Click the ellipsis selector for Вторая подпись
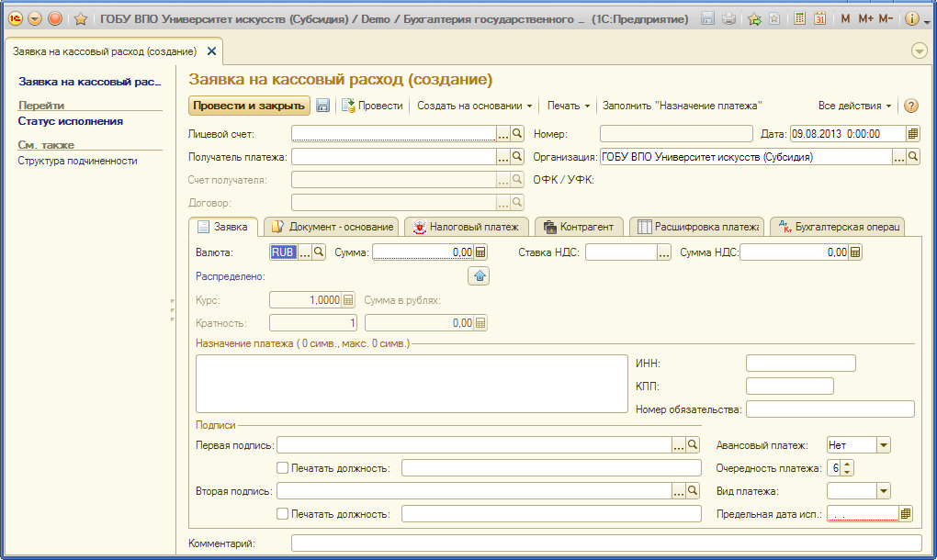This screenshot has width=937, height=560. pos(678,491)
